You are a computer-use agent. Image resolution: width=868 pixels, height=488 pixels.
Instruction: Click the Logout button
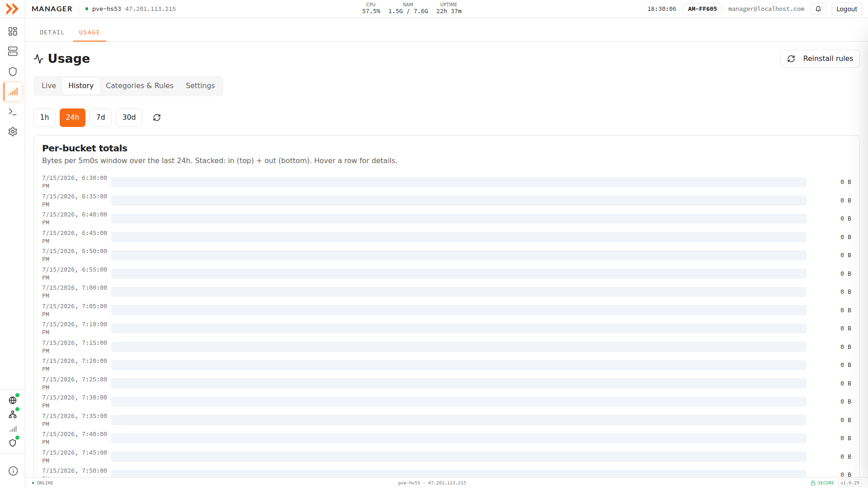point(846,9)
